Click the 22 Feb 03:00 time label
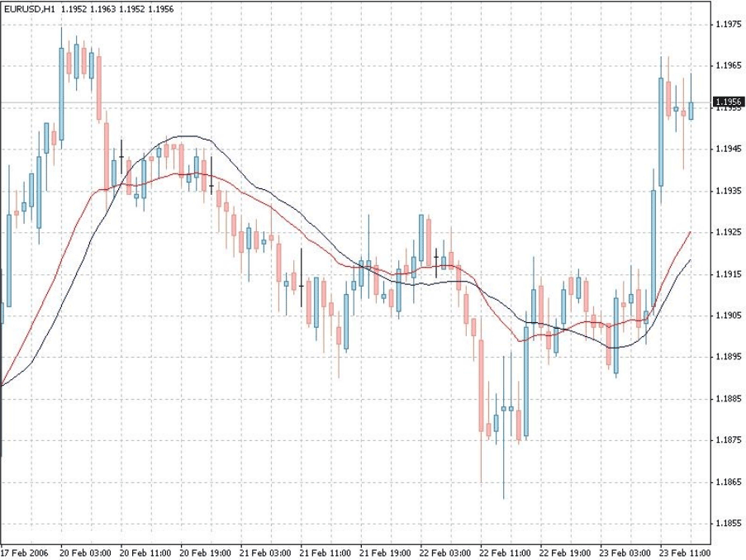 coord(445,553)
